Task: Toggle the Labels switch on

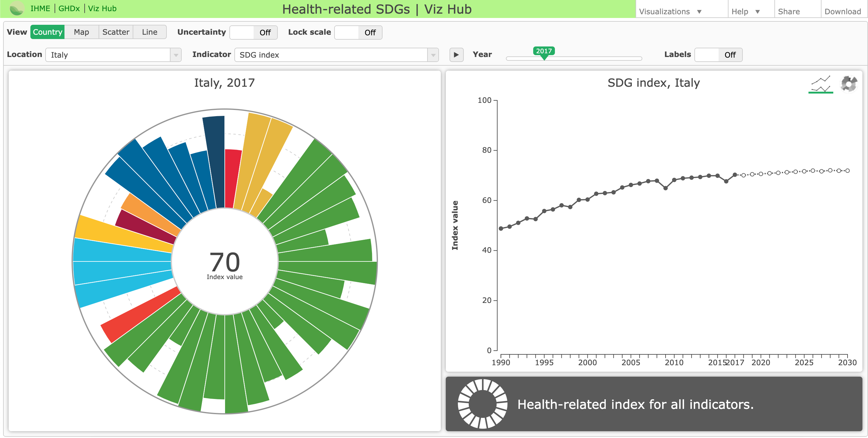Action: pyautogui.click(x=718, y=55)
